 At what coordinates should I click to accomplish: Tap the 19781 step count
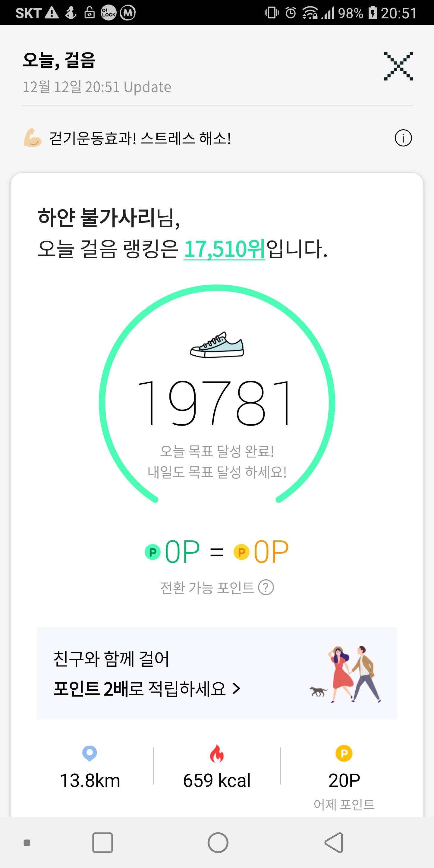[x=214, y=403]
